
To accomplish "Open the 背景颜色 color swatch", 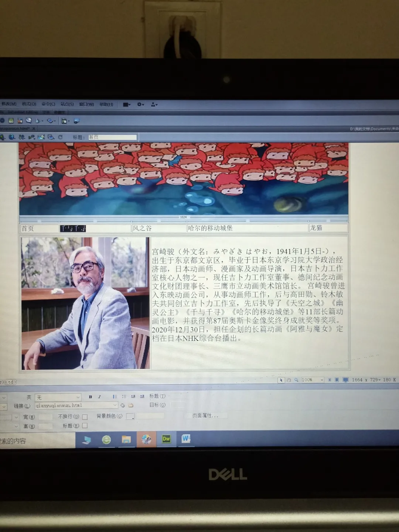I will (x=130, y=416).
